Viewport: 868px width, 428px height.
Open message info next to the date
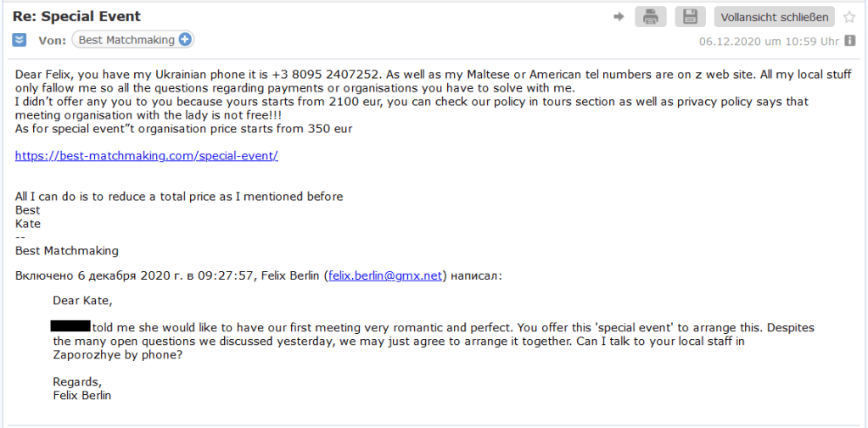pos(849,41)
